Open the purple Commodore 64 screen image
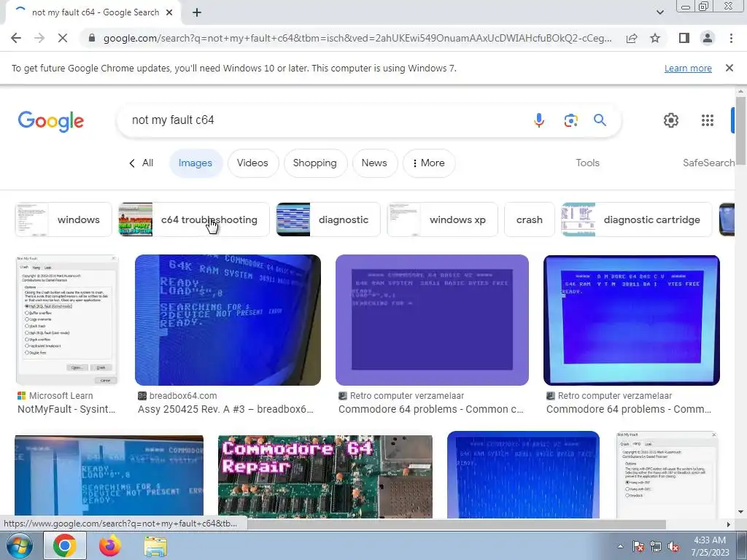Image resolution: width=747 pixels, height=560 pixels. (432, 320)
